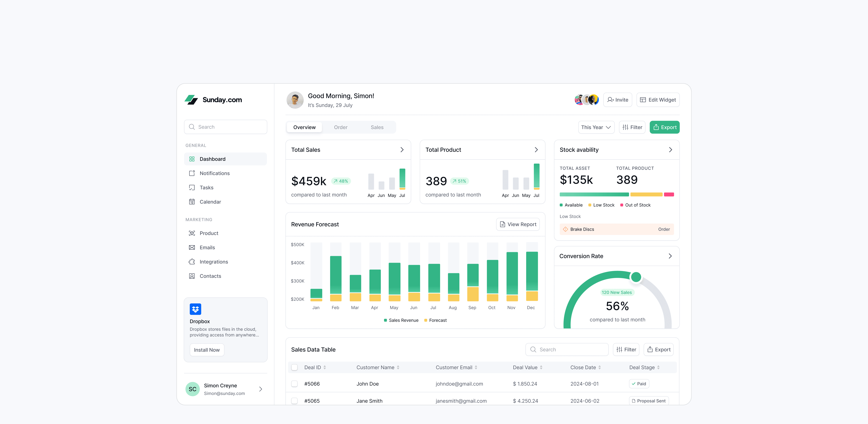Image resolution: width=868 pixels, height=424 pixels.
Task: Click the Dropbox logo icon
Action: click(x=195, y=309)
